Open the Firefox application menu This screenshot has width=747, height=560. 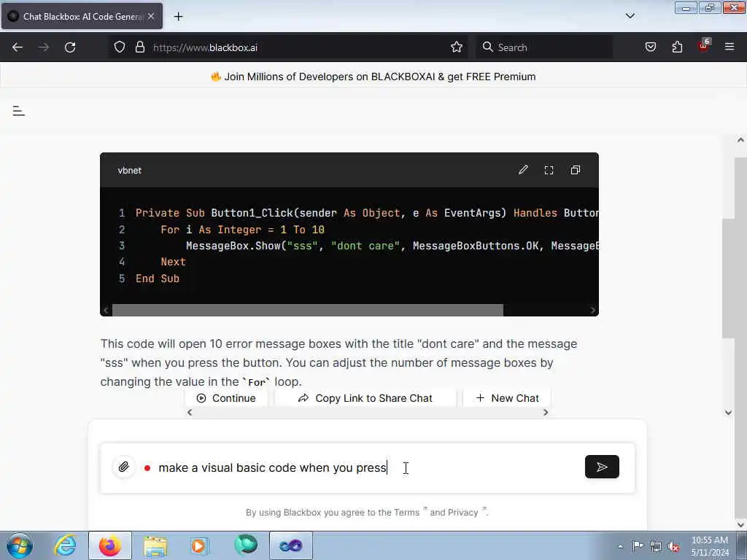tap(729, 47)
